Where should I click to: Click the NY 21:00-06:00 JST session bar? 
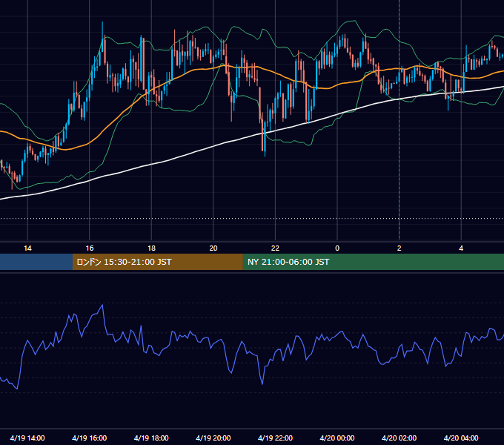click(373, 262)
